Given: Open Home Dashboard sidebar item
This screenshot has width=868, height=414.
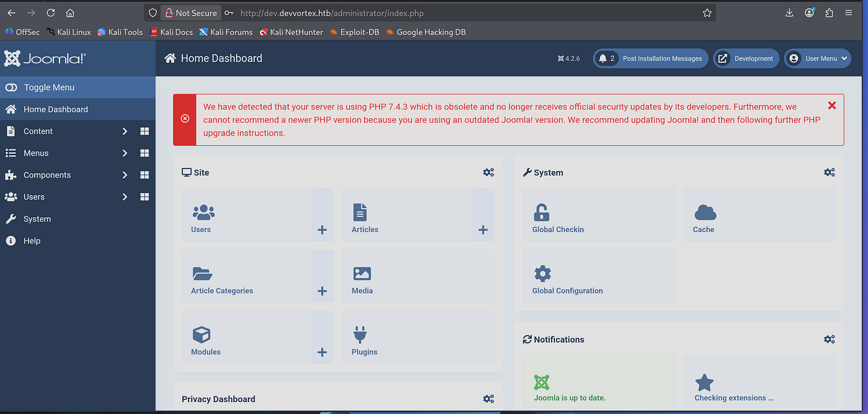Looking at the screenshot, I should coord(77,109).
